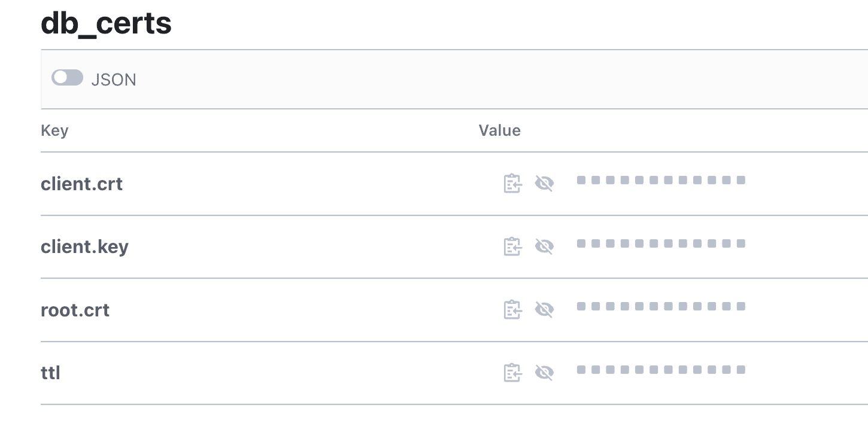This screenshot has height=445, width=868.
Task: Copy the client.crt value to clipboard
Action: [512, 184]
